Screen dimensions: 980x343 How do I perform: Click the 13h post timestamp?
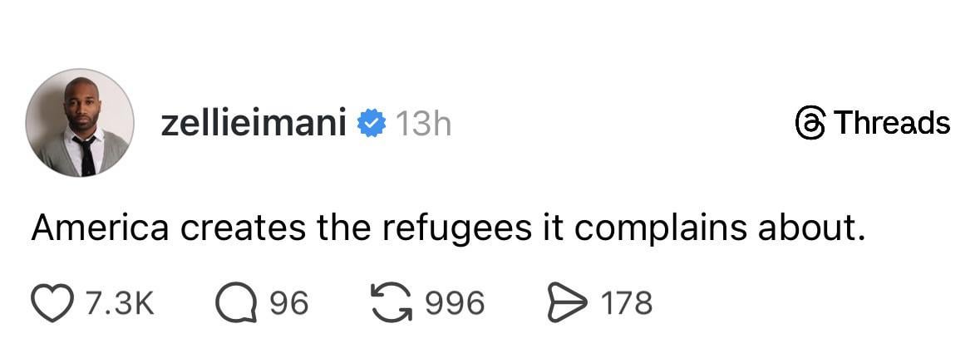tap(422, 124)
